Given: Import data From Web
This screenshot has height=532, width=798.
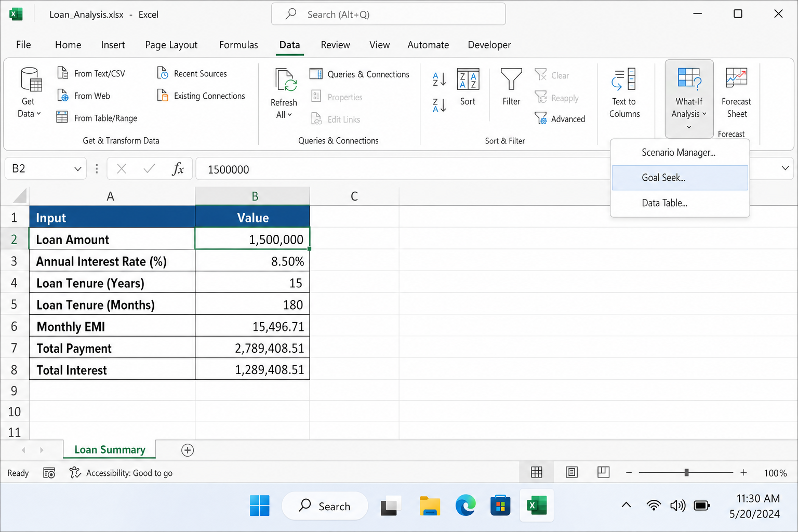Looking at the screenshot, I should coord(84,96).
